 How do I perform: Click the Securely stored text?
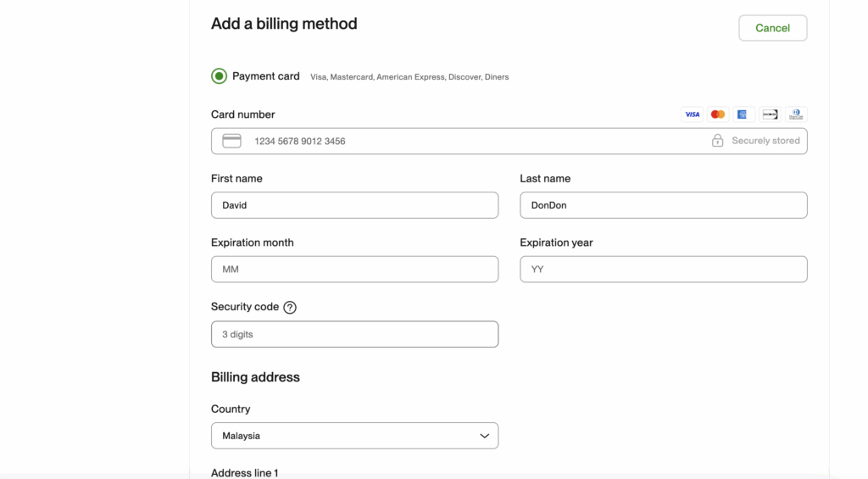coord(765,141)
